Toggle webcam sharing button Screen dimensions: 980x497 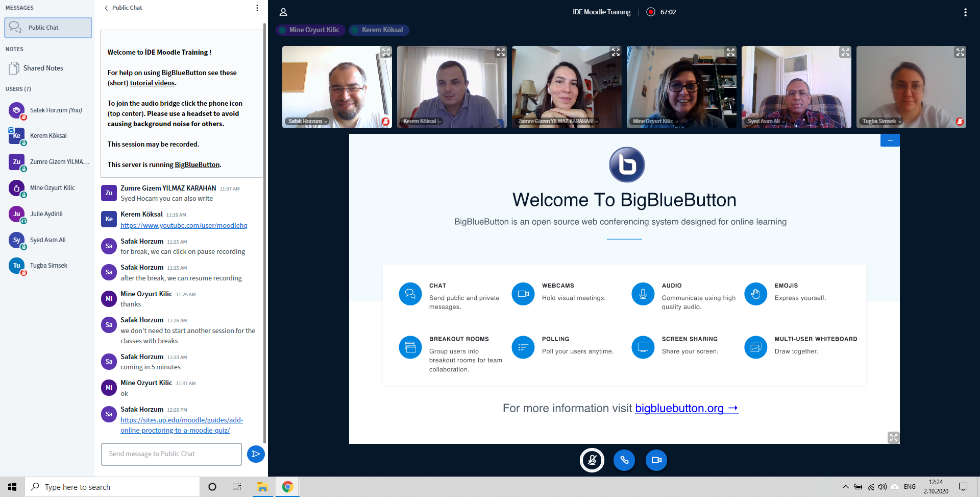pyautogui.click(x=656, y=460)
